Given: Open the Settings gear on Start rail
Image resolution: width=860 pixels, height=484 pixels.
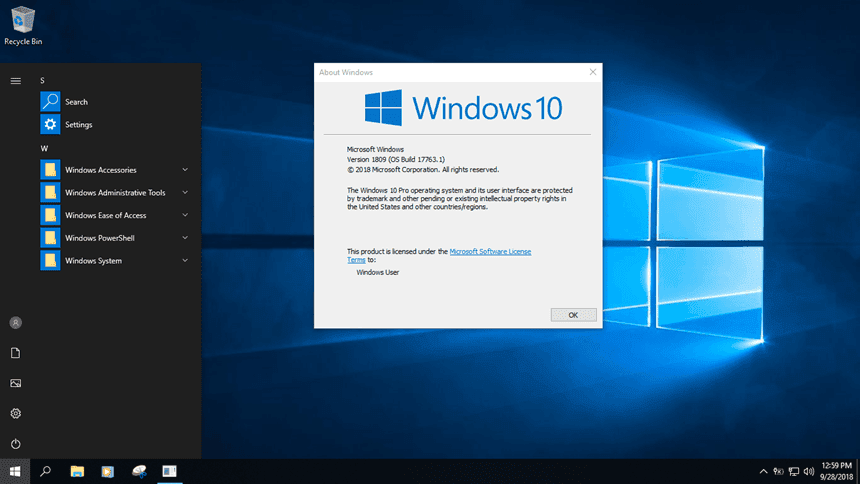Looking at the screenshot, I should pyautogui.click(x=15, y=413).
